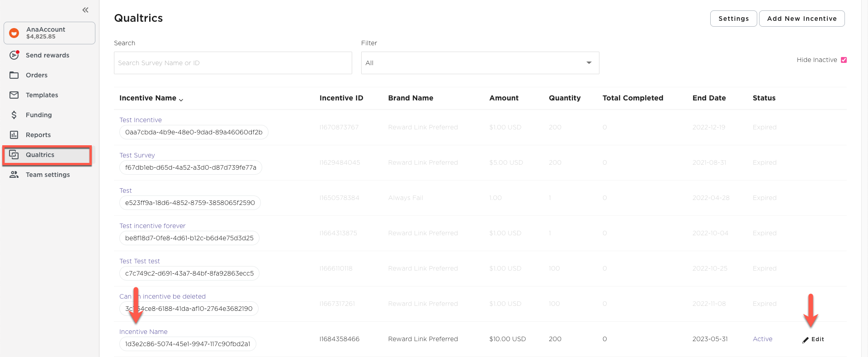Click the Amount column header
Screen dimensions: 868x357
[x=504, y=98]
